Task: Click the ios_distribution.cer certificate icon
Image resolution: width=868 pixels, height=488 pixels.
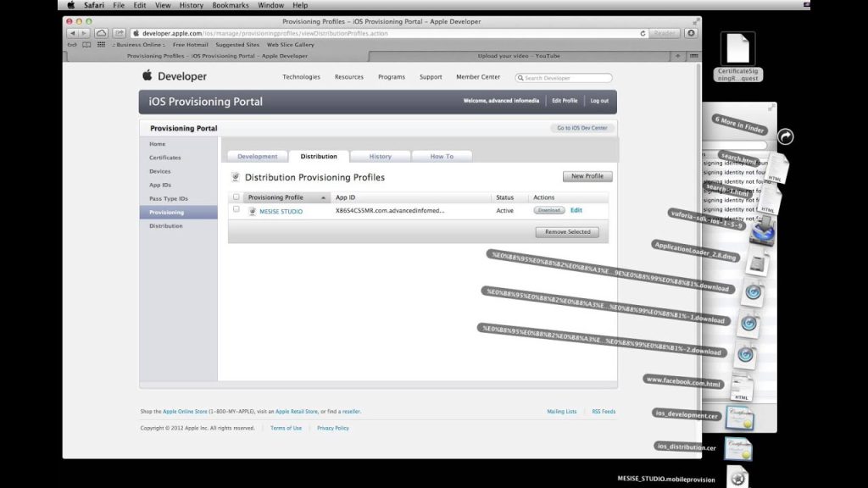Action: [x=738, y=449]
